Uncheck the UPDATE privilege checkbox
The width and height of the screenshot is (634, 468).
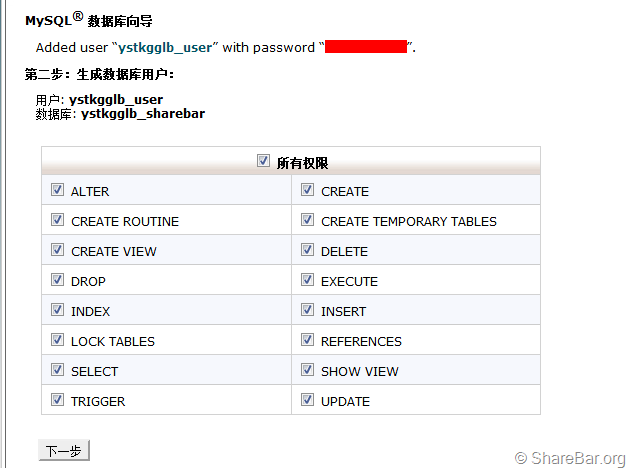tap(307, 400)
